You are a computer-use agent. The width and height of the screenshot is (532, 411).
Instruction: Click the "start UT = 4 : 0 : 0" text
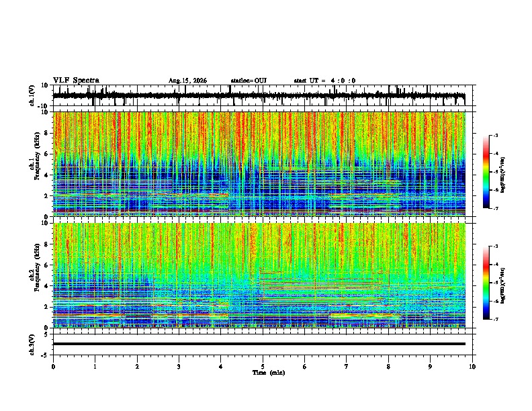click(324, 81)
